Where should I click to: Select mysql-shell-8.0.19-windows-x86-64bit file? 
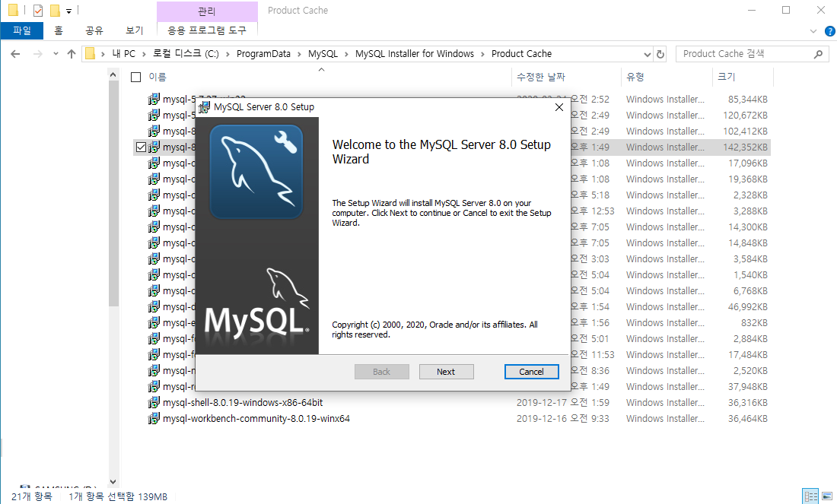point(243,403)
